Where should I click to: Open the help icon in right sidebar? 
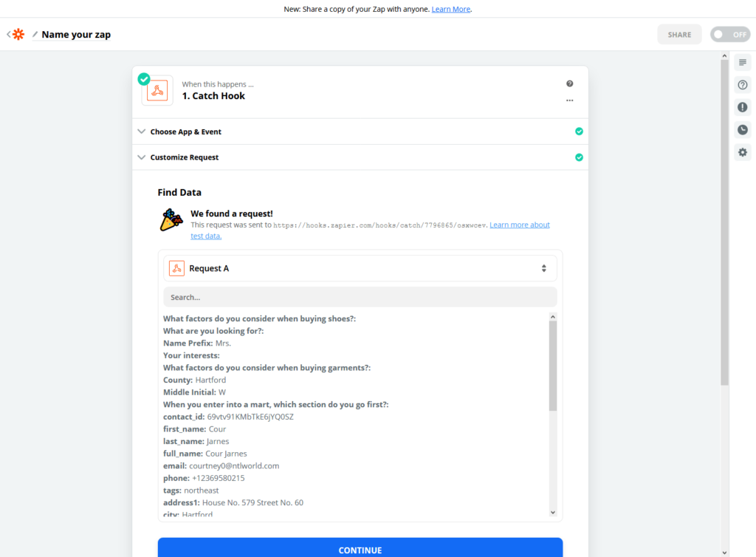click(x=743, y=85)
